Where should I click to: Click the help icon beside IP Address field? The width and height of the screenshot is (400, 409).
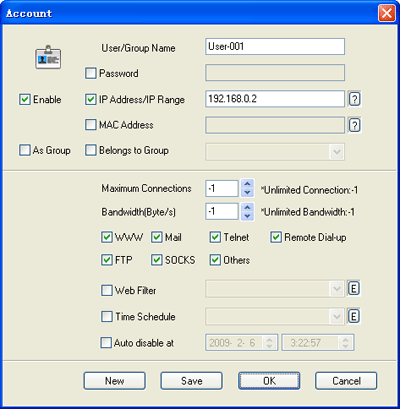355,99
